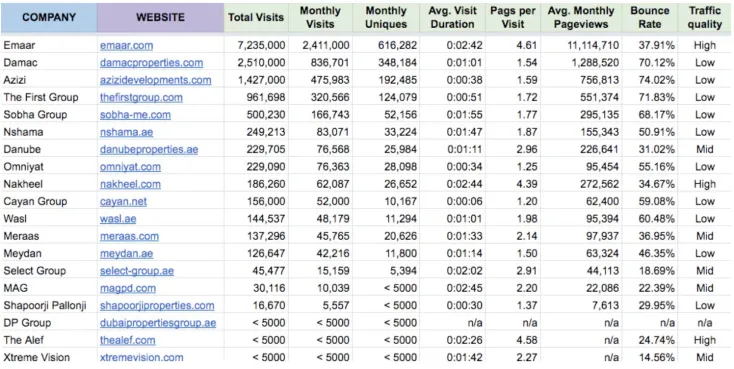Visit the thefirstgroup.com link

coord(141,97)
